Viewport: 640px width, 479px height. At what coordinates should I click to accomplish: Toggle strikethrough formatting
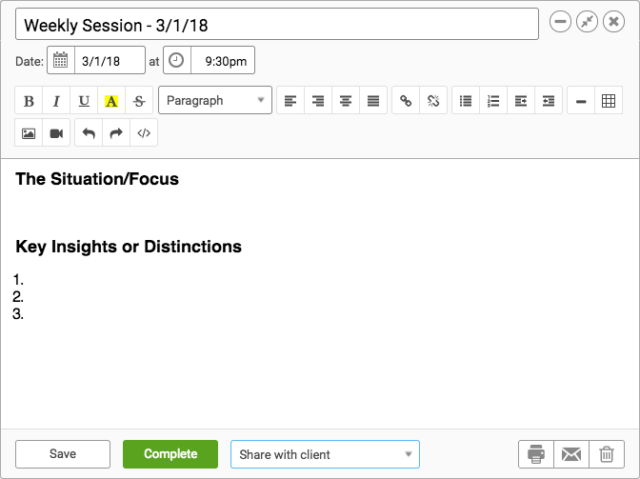(x=139, y=100)
